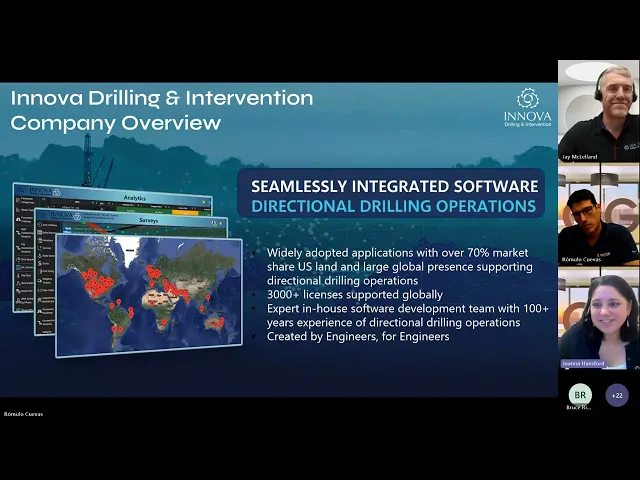Open the +22 more participants list

(617, 396)
